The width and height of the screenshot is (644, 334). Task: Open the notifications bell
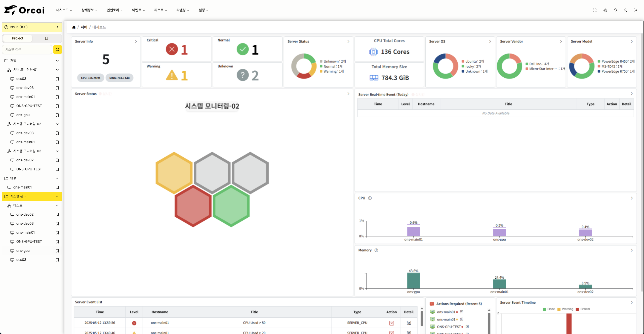pyautogui.click(x=615, y=10)
